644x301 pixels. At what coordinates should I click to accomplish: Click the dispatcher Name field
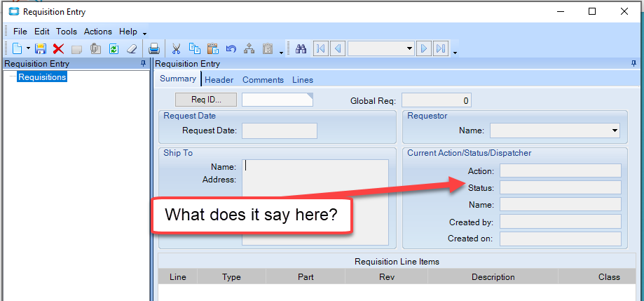coord(560,204)
